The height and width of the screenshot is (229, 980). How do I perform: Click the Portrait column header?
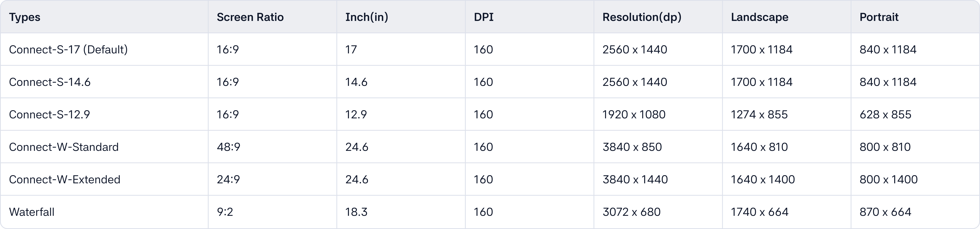tap(879, 17)
